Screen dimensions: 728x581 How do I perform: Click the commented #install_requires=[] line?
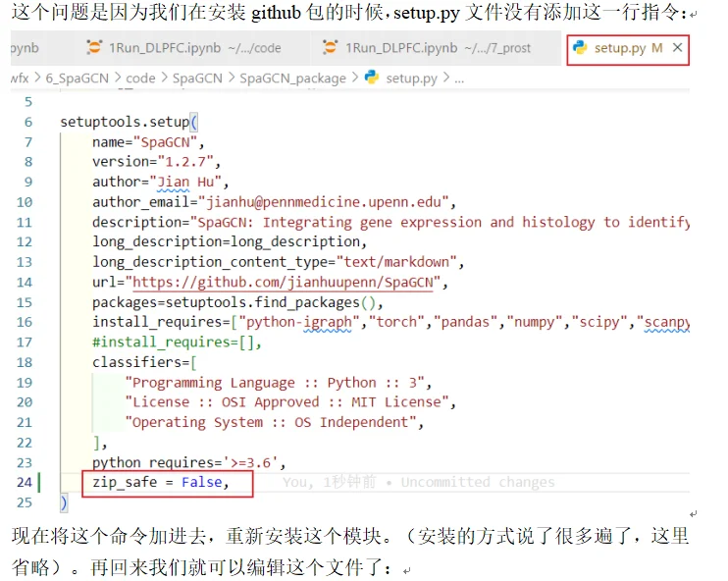click(177, 343)
